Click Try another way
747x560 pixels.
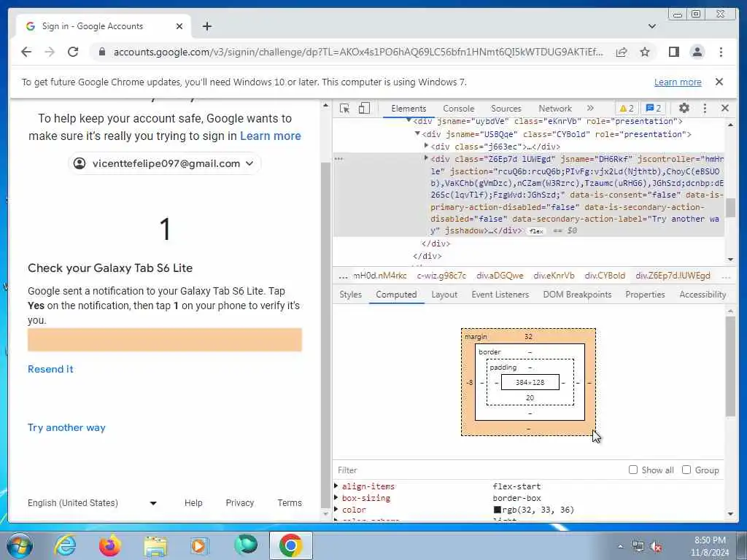tap(66, 427)
